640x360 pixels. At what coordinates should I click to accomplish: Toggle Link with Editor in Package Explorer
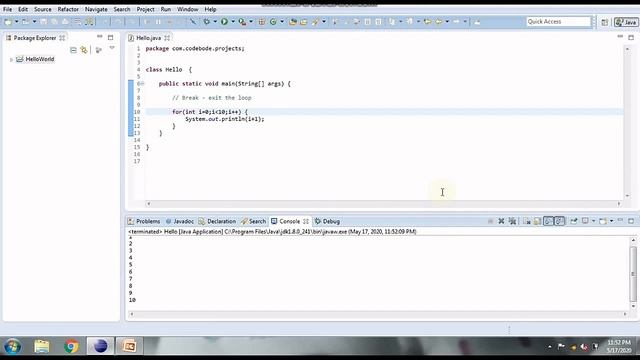coord(84,50)
